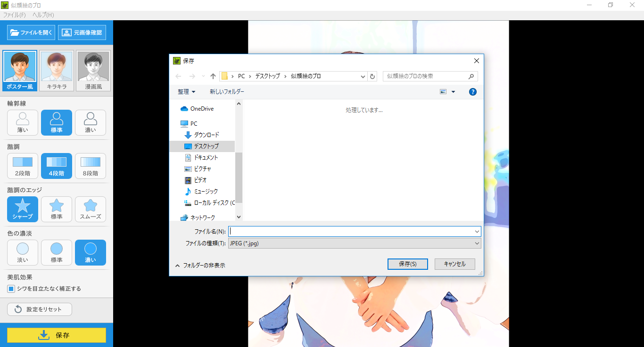Pick the 淡い color intensity swatch

pos(22,252)
